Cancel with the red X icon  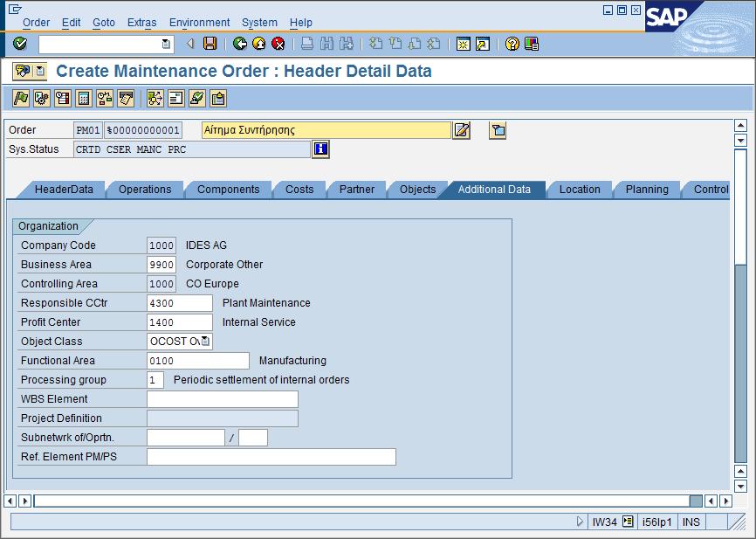point(278,44)
